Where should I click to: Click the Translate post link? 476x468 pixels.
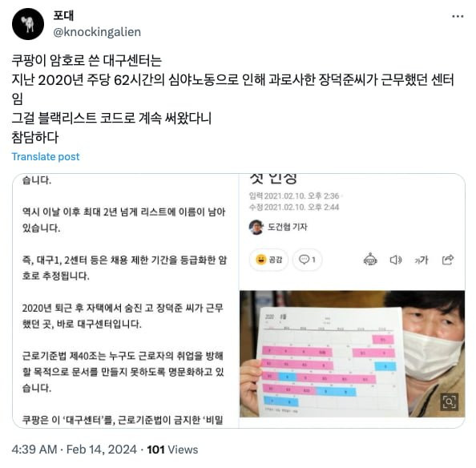coord(46,156)
